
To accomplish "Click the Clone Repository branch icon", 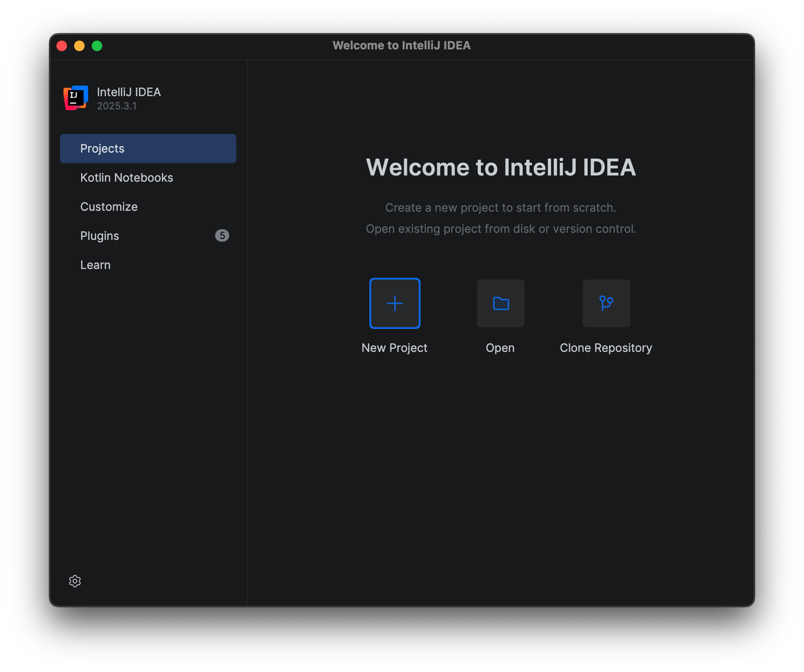I will [606, 303].
